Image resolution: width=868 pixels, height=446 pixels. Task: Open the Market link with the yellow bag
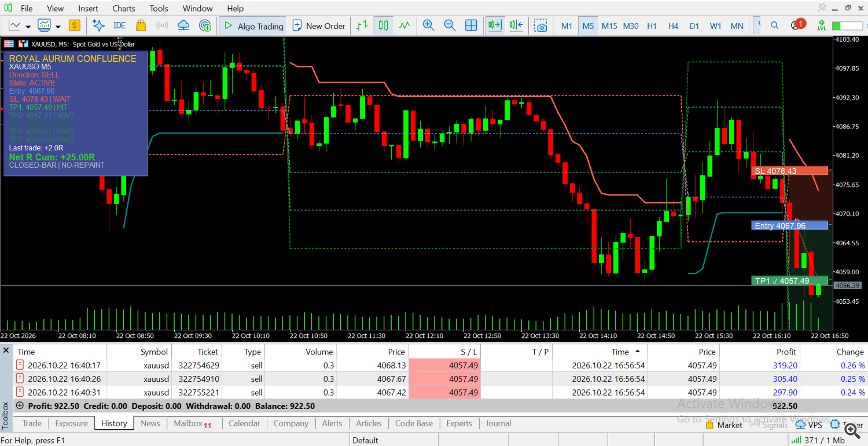coord(724,425)
